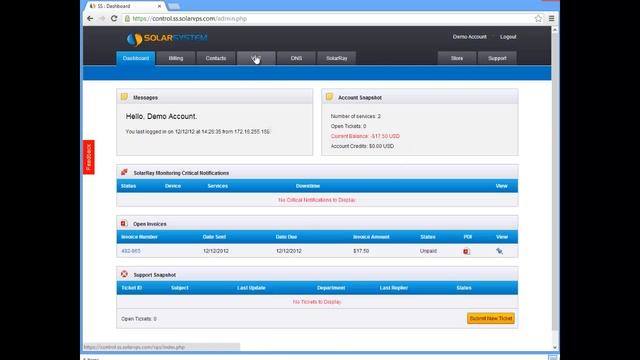Click the SolarRay Monitoring notifications icon
Screen dimensions: 640x360
[124, 172]
